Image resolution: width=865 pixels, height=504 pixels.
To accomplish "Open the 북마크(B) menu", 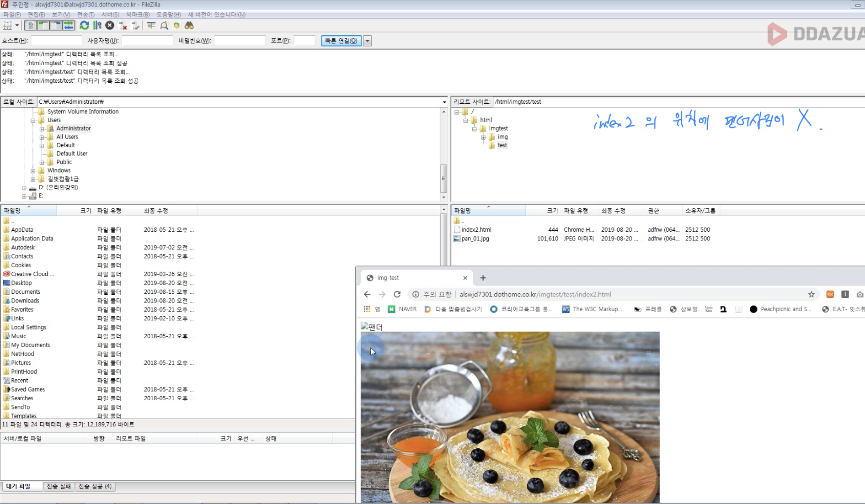I will pyautogui.click(x=138, y=15).
